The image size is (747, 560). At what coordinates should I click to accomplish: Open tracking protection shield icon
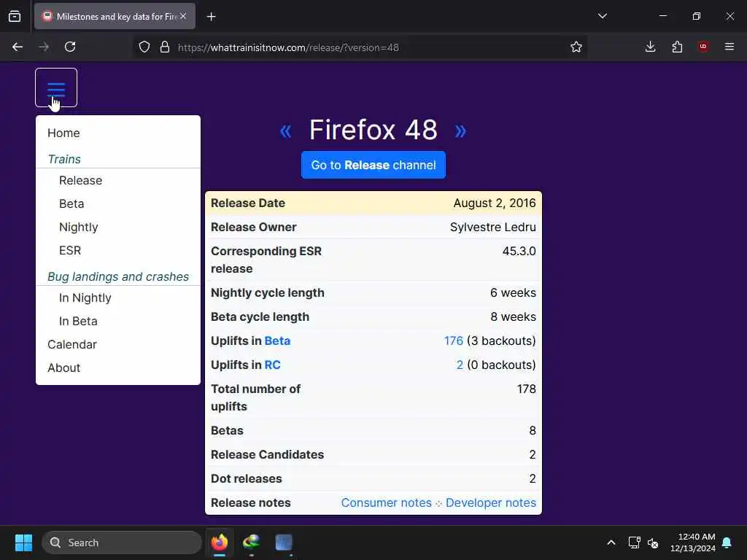[144, 47]
